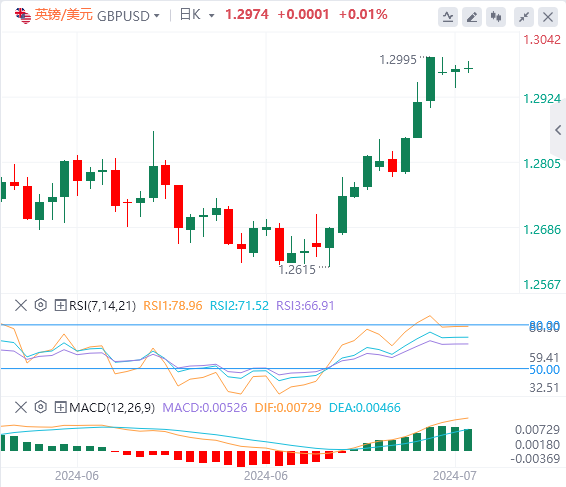
Task: Close the chart with the top X button
Action: 548,17
